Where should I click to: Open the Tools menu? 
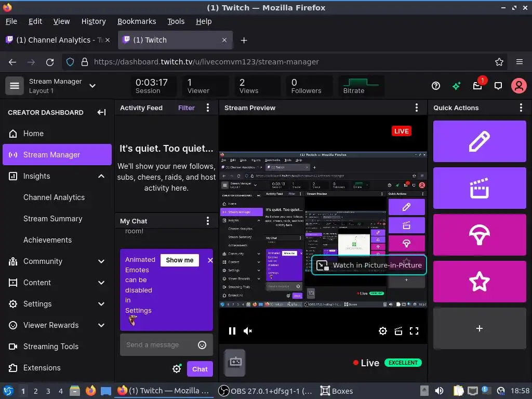(176, 21)
